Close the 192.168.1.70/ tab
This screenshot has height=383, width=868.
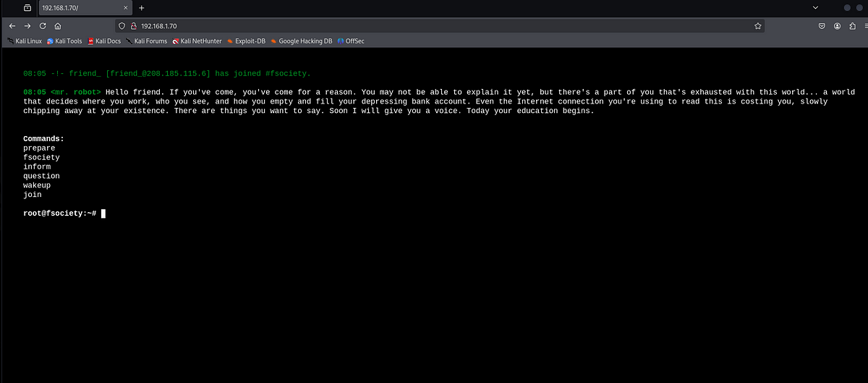(124, 7)
